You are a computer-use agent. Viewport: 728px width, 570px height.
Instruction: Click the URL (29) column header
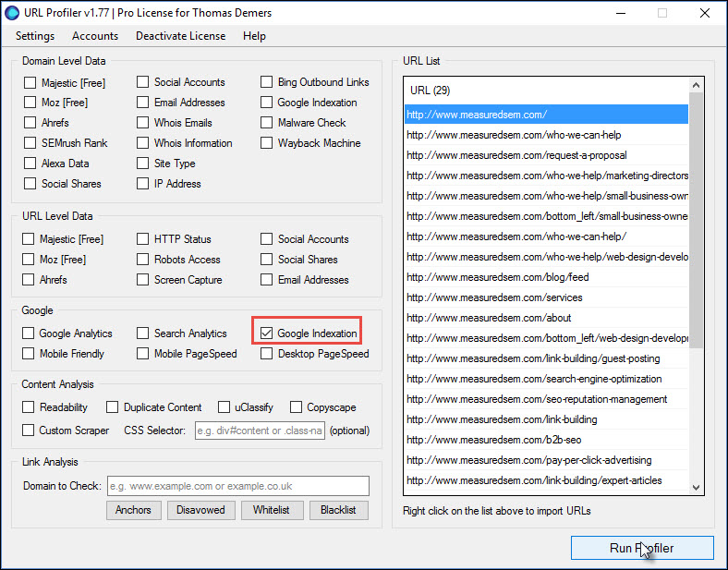(x=546, y=91)
